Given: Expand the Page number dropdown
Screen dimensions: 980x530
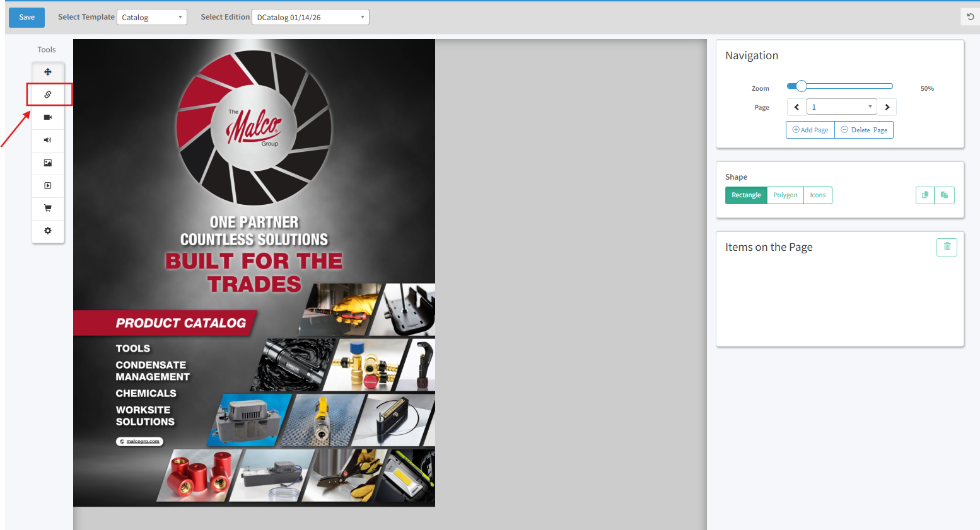Looking at the screenshot, I should (842, 107).
